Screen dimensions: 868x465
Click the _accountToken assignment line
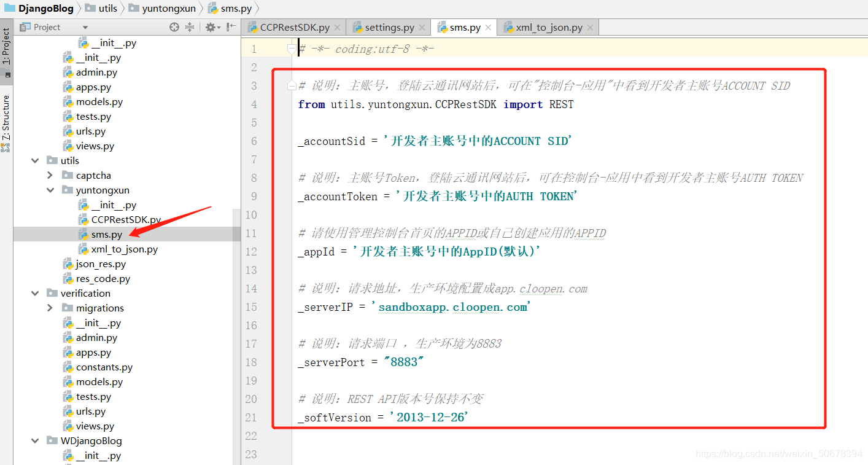coord(438,197)
